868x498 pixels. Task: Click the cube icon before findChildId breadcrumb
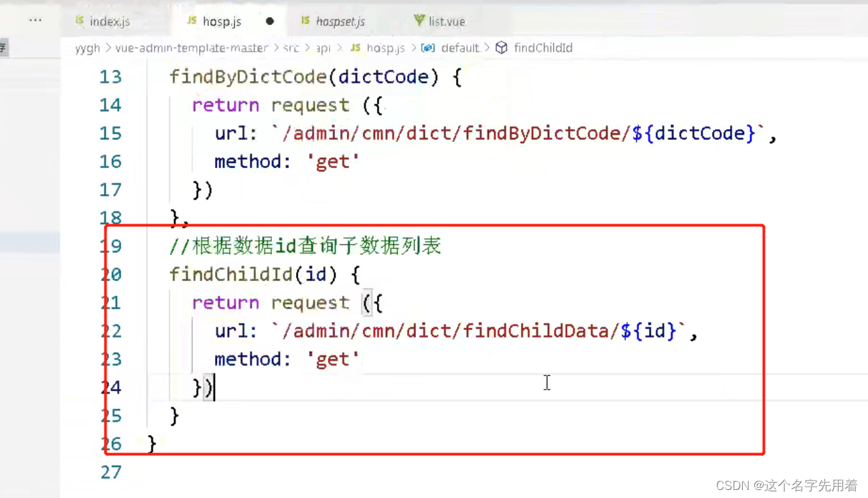(x=502, y=48)
